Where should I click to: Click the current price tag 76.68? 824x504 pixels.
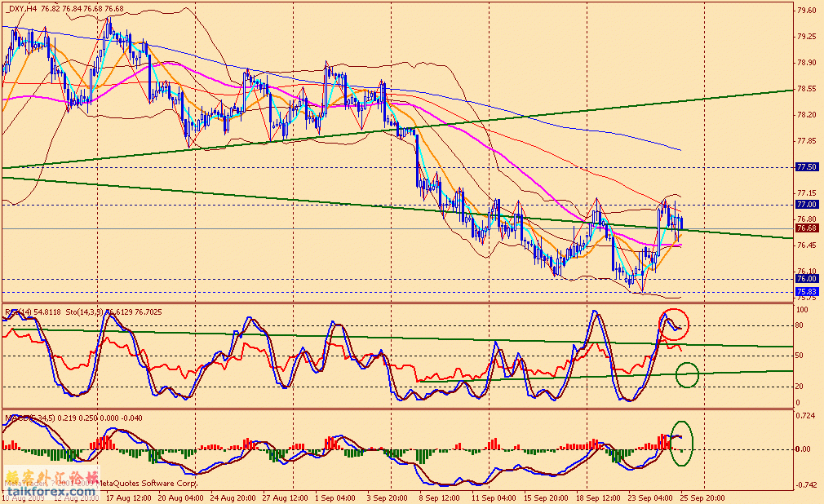click(807, 228)
